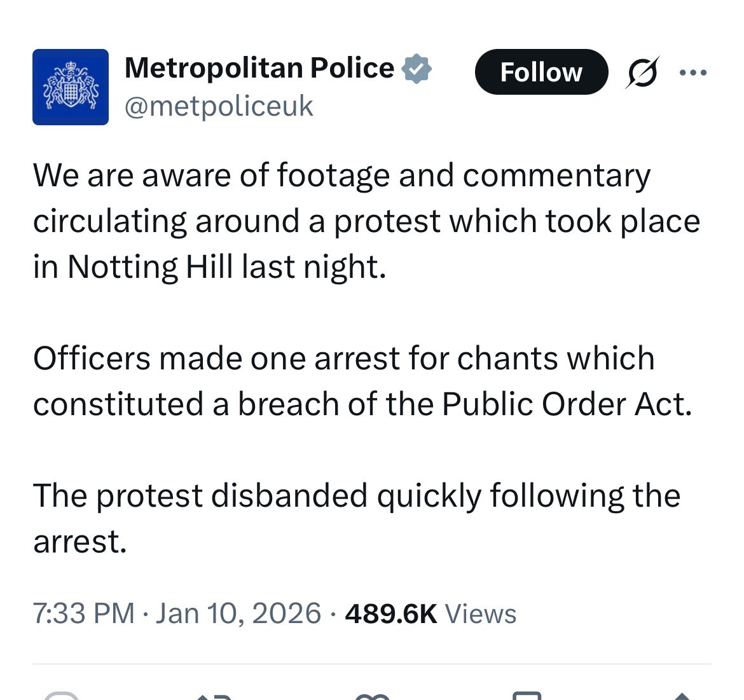Follow the Metropolitan Police account
This screenshot has height=700, width=744.
pyautogui.click(x=541, y=72)
